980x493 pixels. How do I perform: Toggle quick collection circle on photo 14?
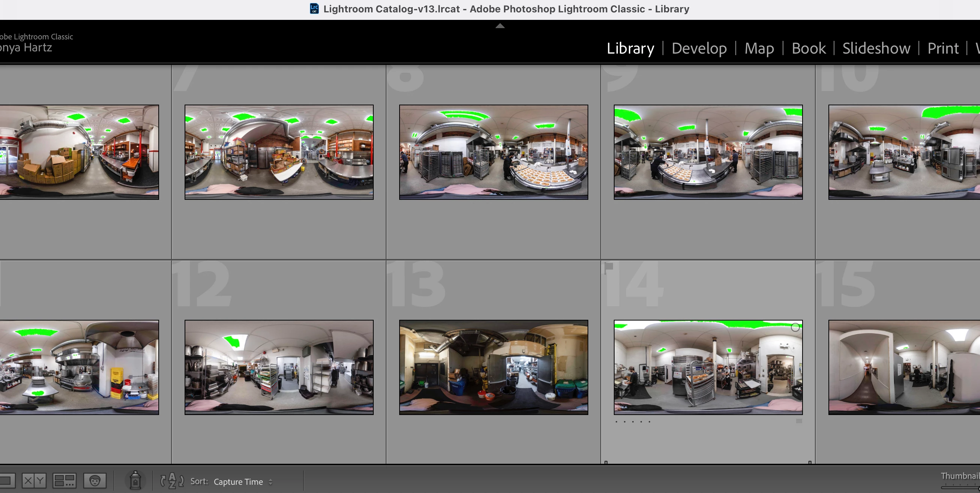[x=795, y=327]
